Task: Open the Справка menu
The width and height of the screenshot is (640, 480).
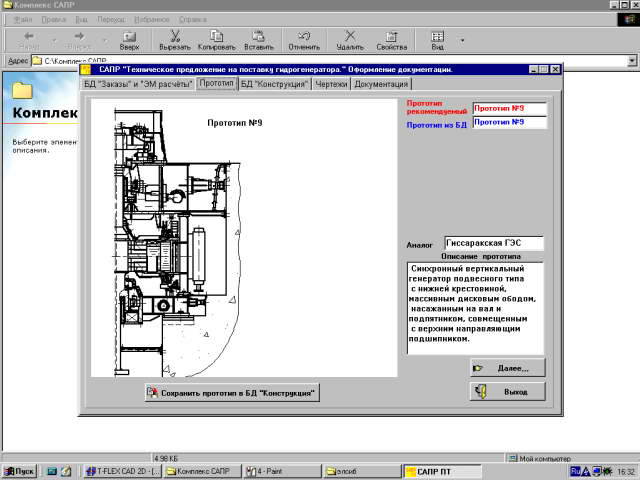Action: [193, 19]
